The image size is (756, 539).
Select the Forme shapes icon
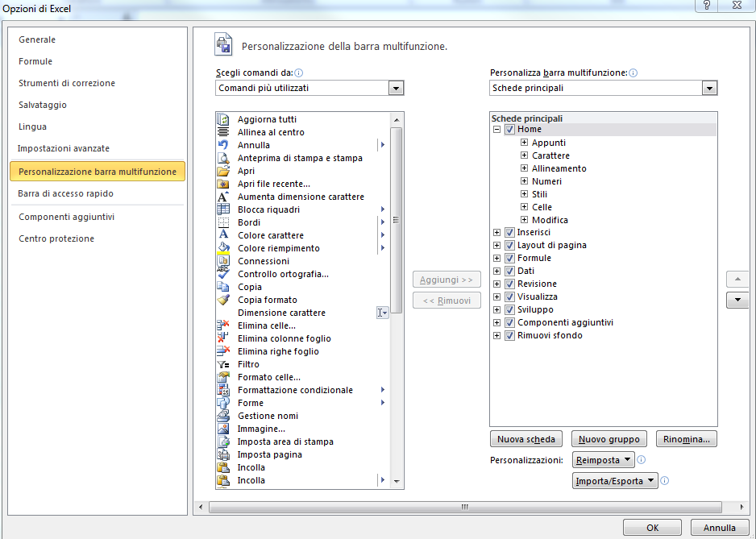click(223, 403)
